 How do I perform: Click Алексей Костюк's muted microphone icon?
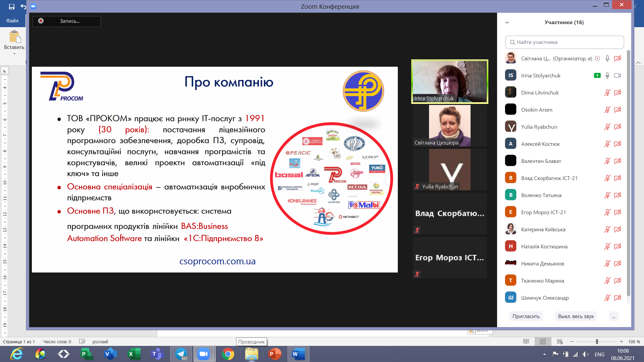point(607,144)
